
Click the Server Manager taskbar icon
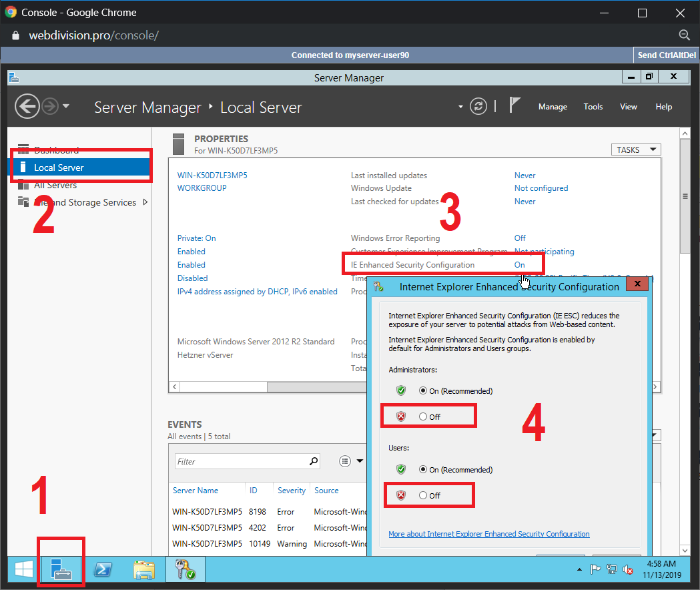[61, 569]
